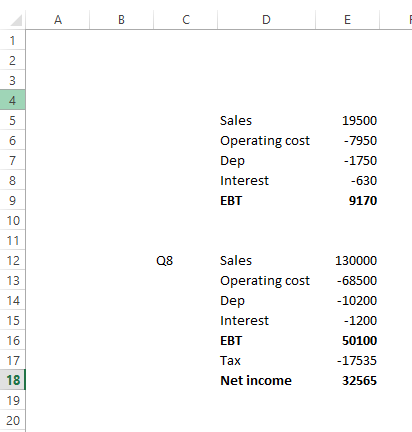The image size is (412, 432).
Task: Select row 16 header
Action: (x=12, y=340)
